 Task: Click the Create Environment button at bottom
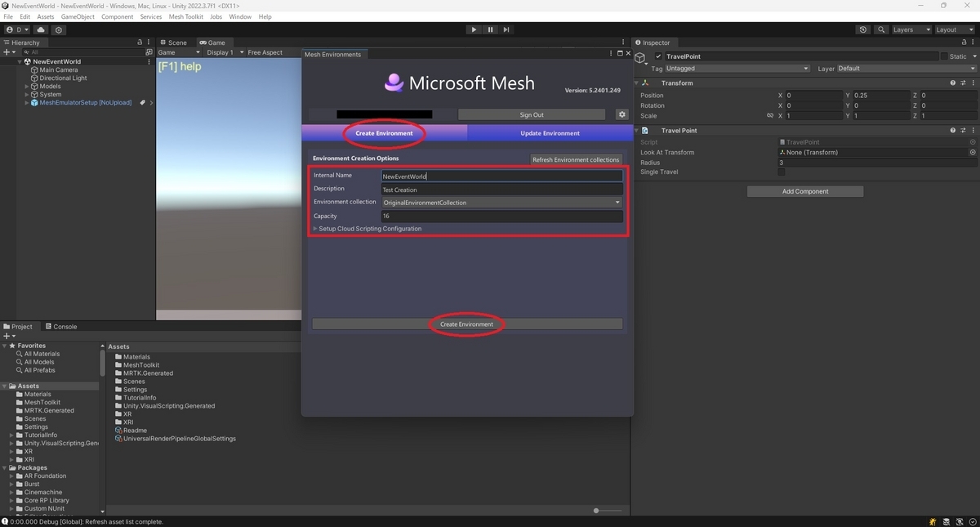pos(467,324)
